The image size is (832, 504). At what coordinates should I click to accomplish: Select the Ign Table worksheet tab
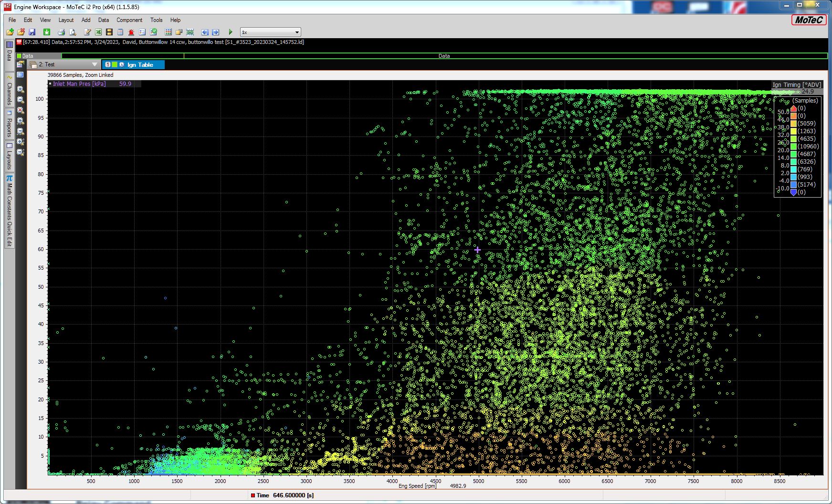click(x=140, y=64)
